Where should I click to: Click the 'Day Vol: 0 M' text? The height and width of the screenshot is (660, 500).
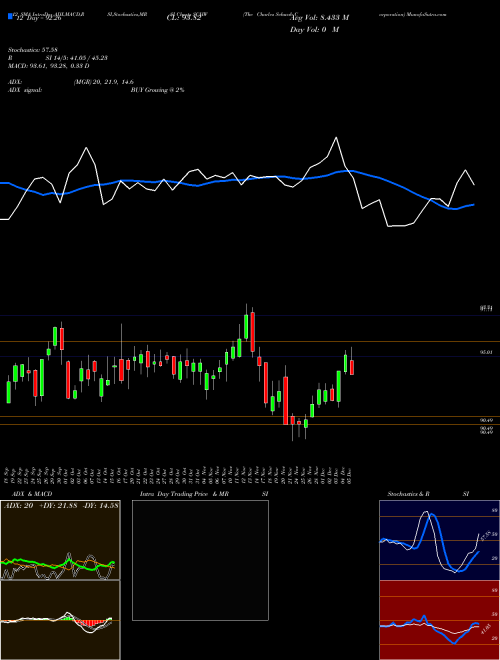[x=314, y=30]
